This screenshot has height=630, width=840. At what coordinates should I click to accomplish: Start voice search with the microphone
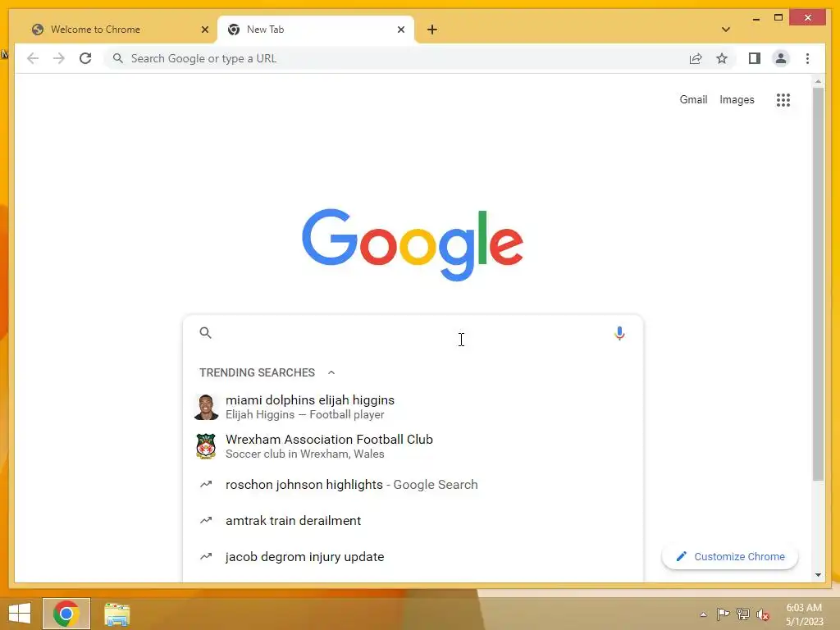[x=619, y=333]
